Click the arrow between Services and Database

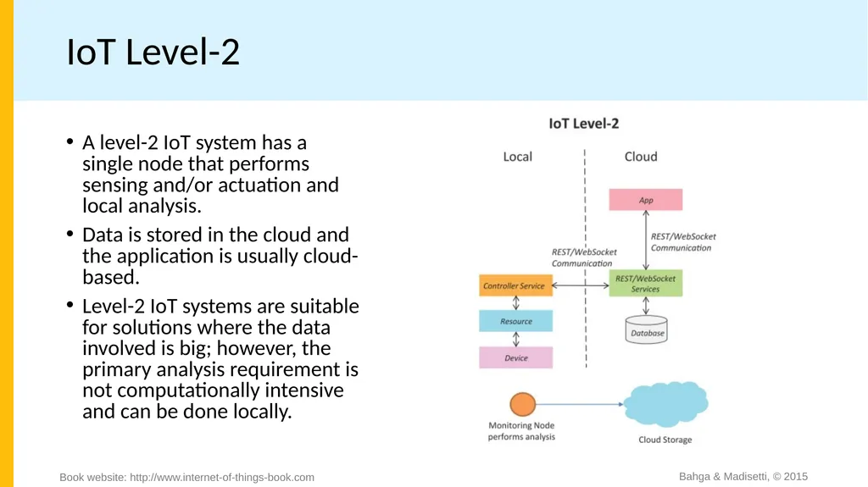click(645, 306)
